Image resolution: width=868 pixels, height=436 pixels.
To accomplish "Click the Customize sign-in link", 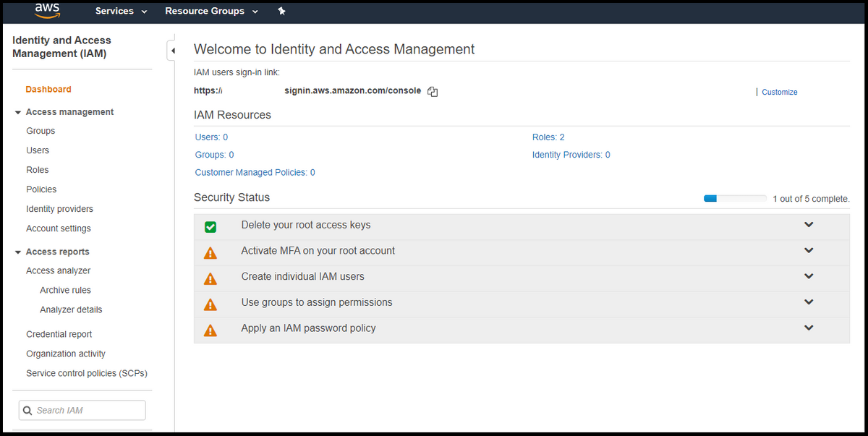I will [779, 93].
